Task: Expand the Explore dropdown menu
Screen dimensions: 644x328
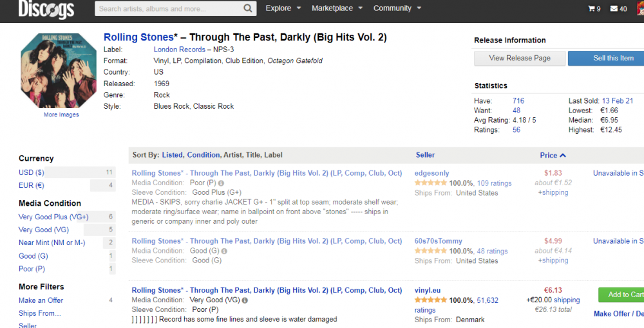Action: coord(283,8)
